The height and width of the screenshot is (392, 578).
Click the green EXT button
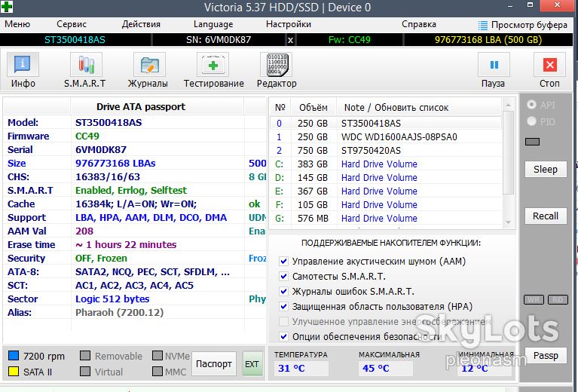point(252,363)
